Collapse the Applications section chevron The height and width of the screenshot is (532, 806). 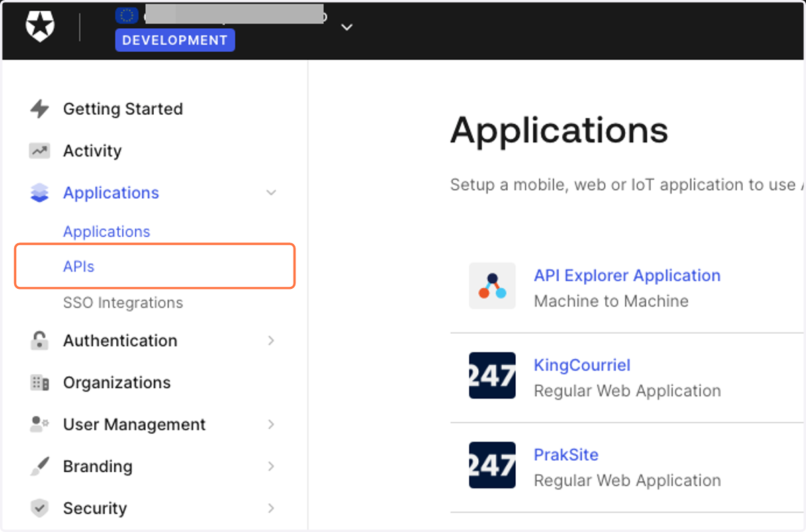coord(271,193)
